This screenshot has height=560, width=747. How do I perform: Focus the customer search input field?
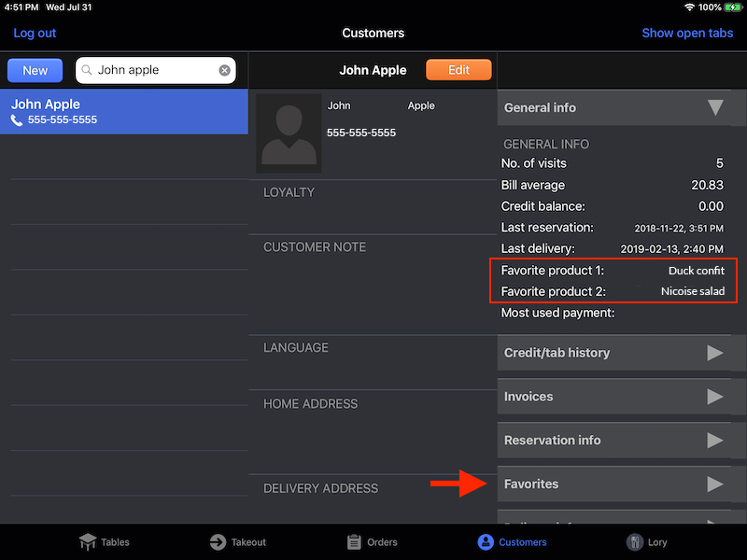point(156,71)
